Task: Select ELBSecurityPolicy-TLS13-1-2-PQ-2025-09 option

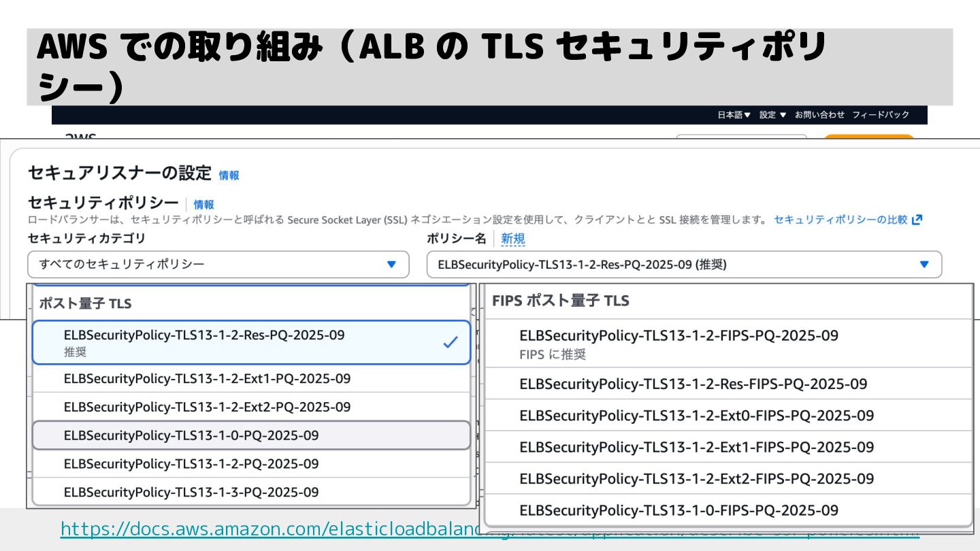Action: [x=251, y=464]
